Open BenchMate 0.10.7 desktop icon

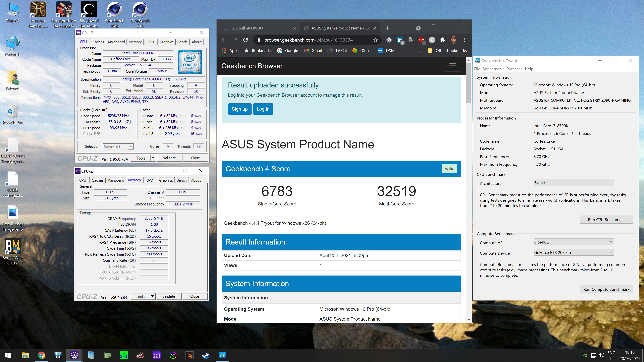tap(13, 251)
